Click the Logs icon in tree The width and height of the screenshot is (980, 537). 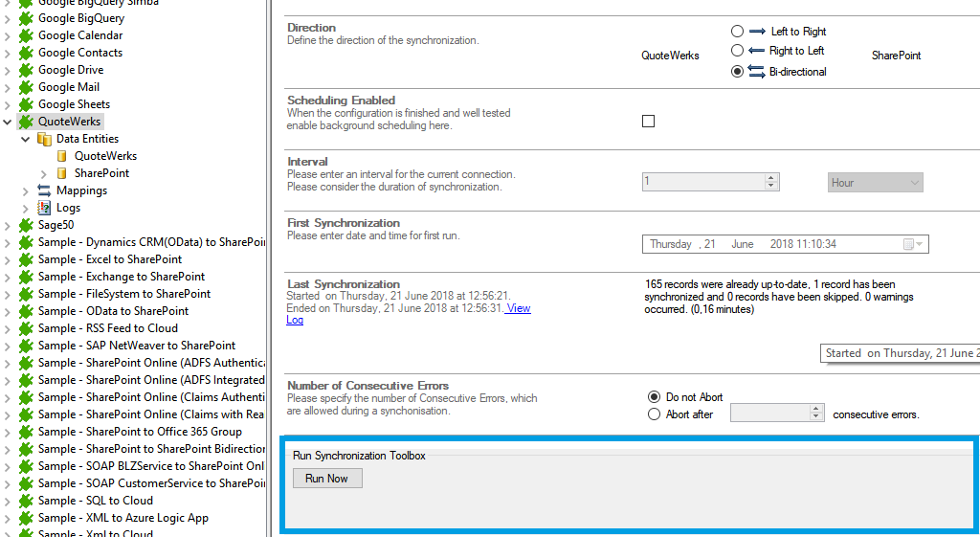click(x=44, y=208)
